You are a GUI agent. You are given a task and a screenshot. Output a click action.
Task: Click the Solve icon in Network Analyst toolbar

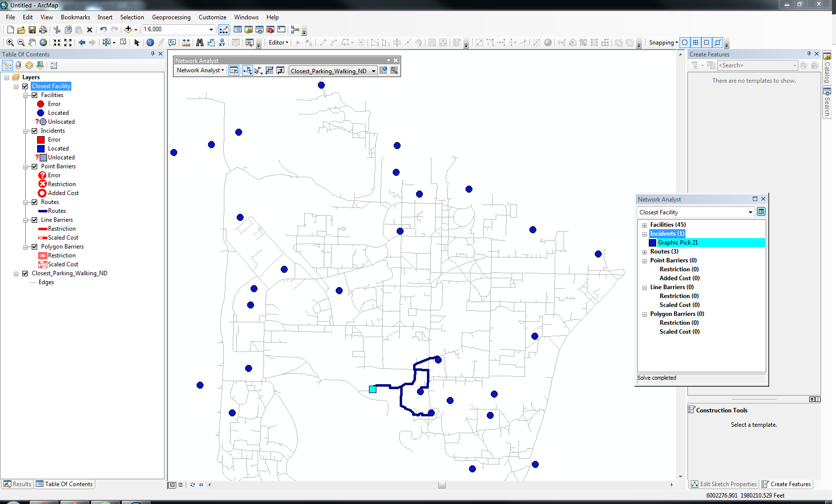pos(269,71)
